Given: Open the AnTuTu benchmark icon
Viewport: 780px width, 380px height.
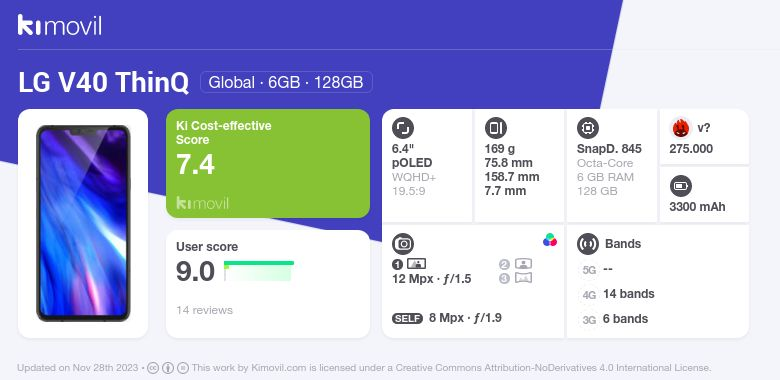Looking at the screenshot, I should pos(680,128).
